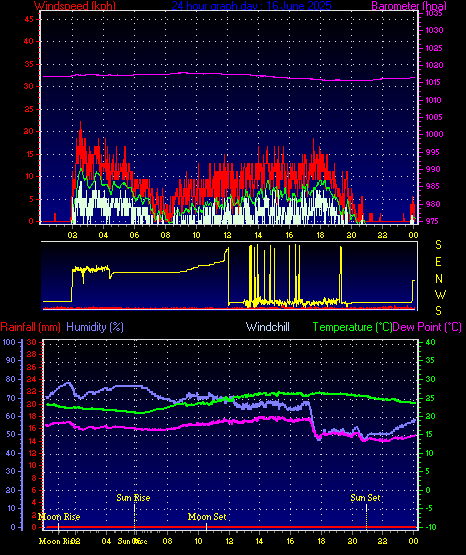Click the 50 value on humidity axis
Viewport: 466px width, 555px height.
click(x=11, y=434)
